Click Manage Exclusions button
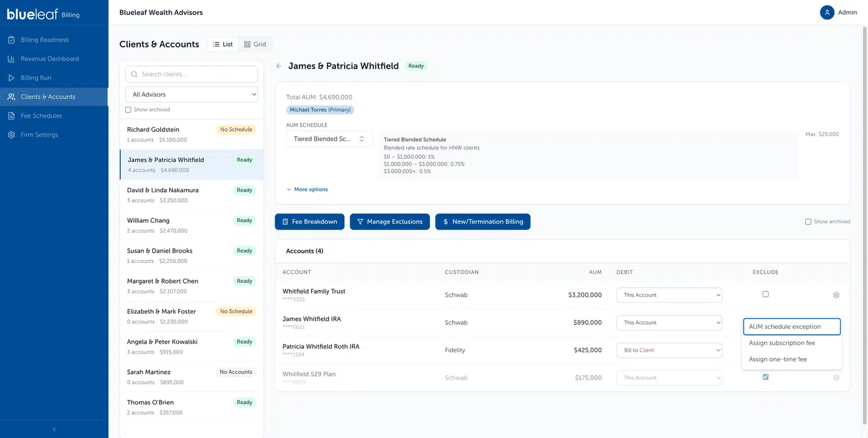Viewport: 868px width, 438px height. click(x=389, y=221)
